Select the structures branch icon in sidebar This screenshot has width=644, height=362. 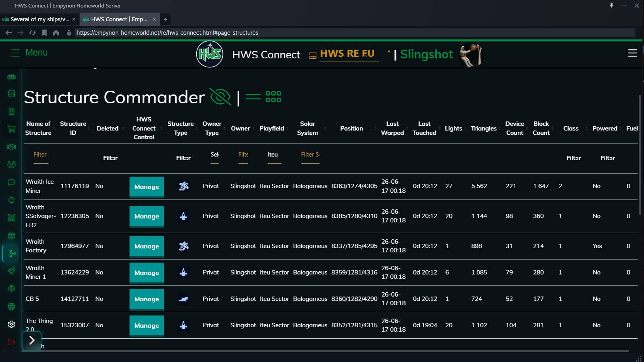12,253
